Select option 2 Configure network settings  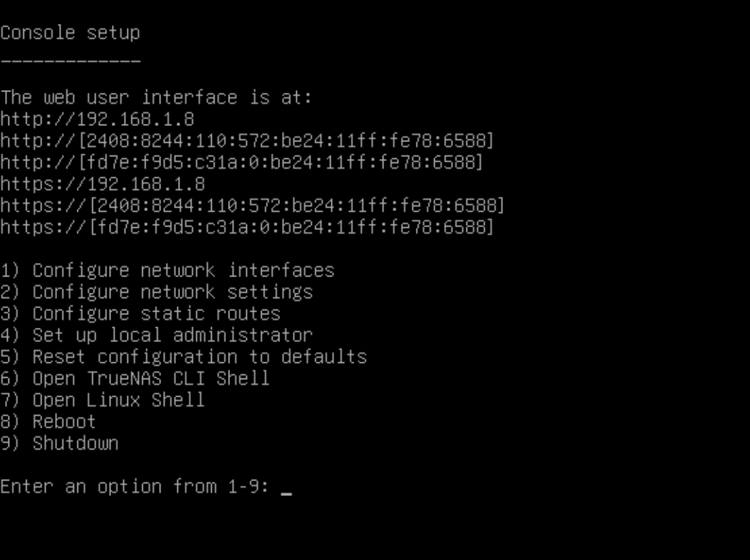pyautogui.click(x=156, y=292)
